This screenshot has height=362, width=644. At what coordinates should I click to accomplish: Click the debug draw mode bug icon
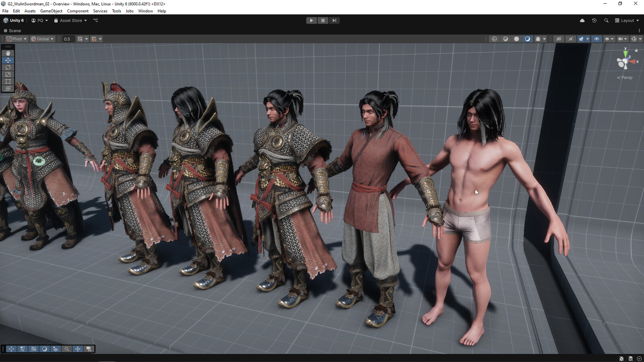[x=538, y=39]
